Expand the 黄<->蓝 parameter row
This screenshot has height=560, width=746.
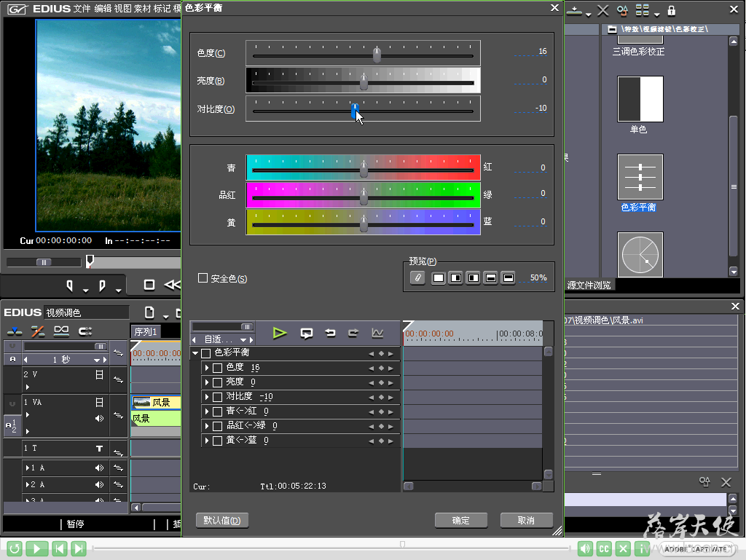pos(206,441)
